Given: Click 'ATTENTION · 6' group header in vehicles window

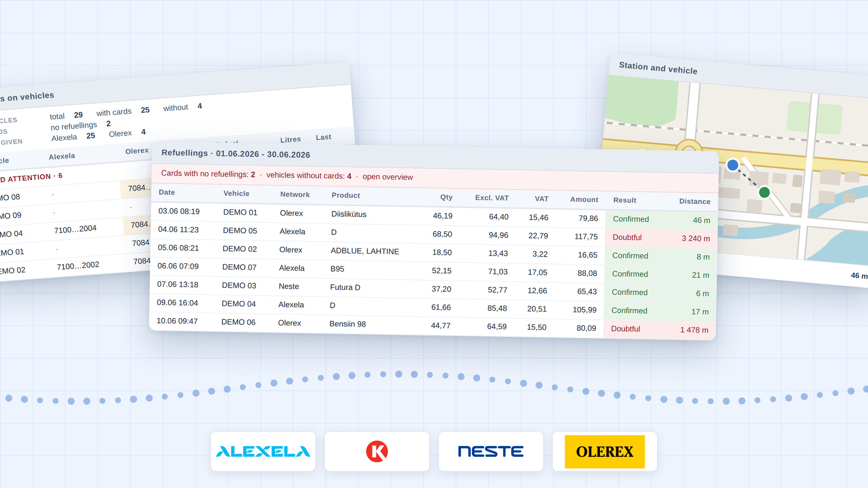Looking at the screenshot, I should click(31, 177).
